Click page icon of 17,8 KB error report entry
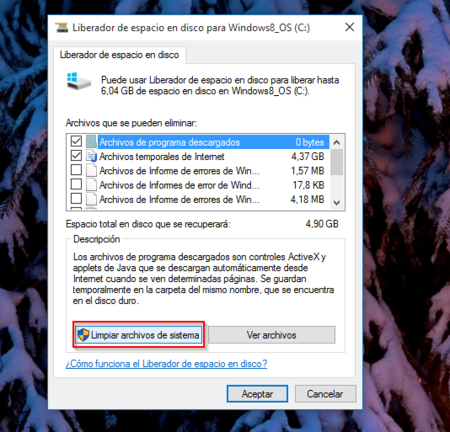The image size is (450, 432). (x=91, y=185)
